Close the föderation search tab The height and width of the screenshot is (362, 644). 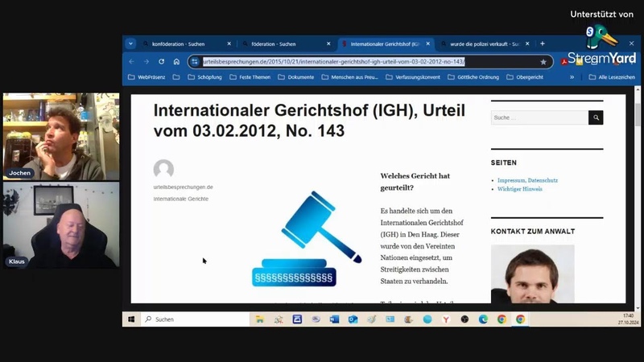(328, 43)
